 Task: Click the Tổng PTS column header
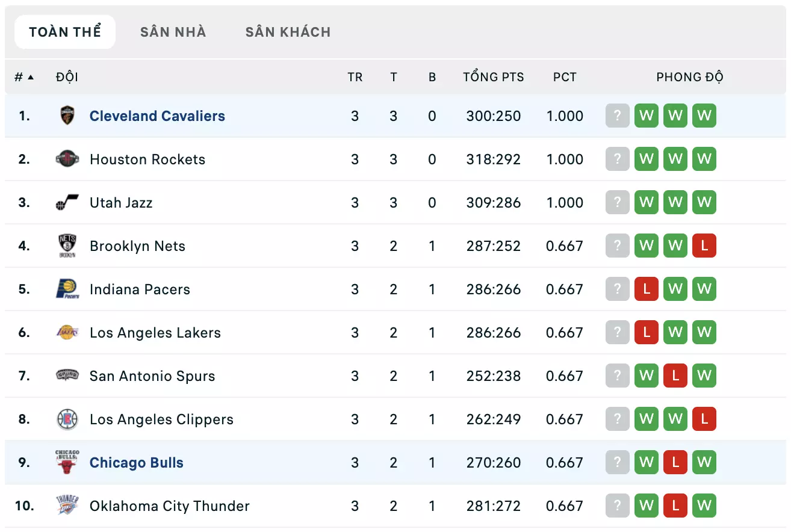pyautogui.click(x=494, y=77)
